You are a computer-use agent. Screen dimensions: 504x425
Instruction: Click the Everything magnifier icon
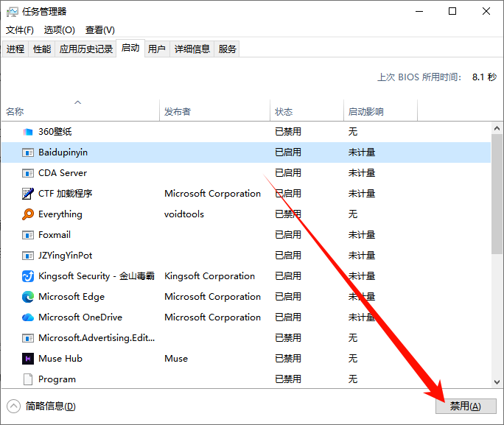(28, 214)
